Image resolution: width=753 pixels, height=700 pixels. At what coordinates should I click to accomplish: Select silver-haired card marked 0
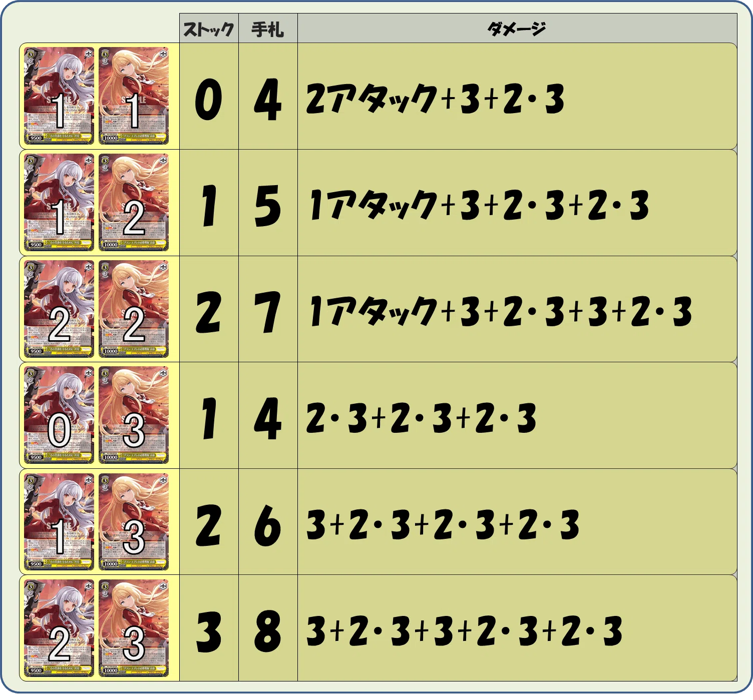(x=59, y=415)
